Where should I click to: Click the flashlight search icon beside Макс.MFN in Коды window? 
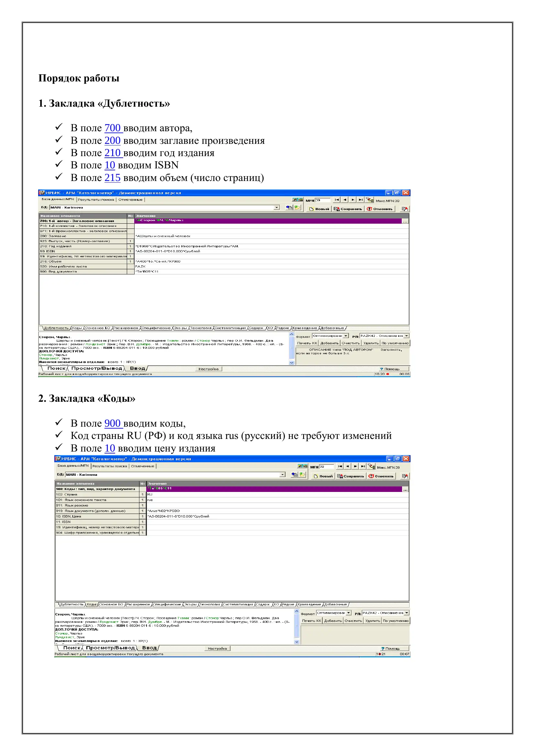pos(372,467)
